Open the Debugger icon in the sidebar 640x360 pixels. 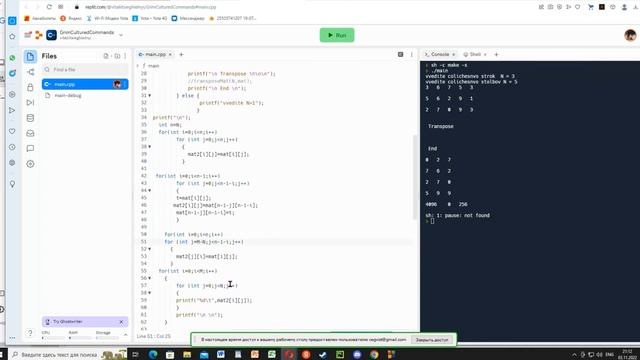click(x=30, y=102)
